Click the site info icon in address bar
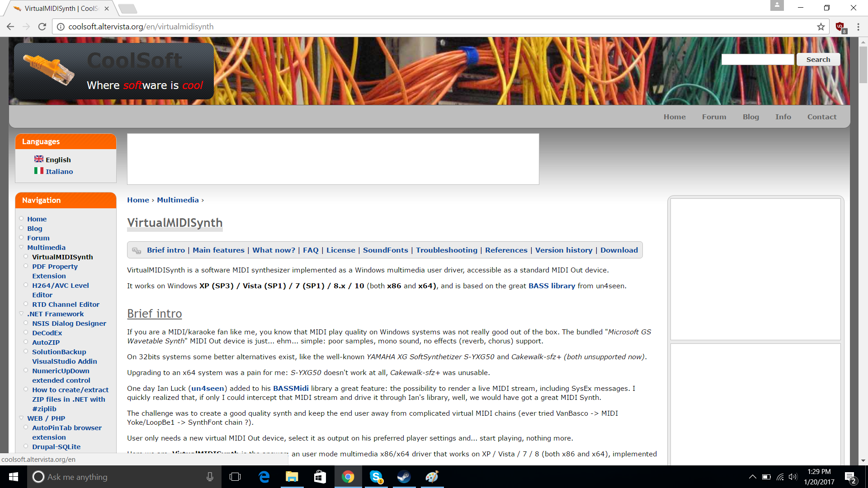 (x=61, y=27)
